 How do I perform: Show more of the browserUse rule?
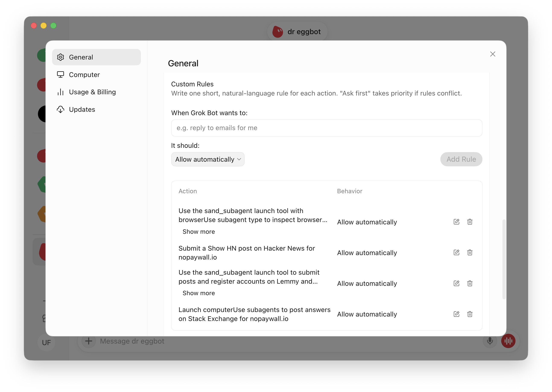(199, 232)
